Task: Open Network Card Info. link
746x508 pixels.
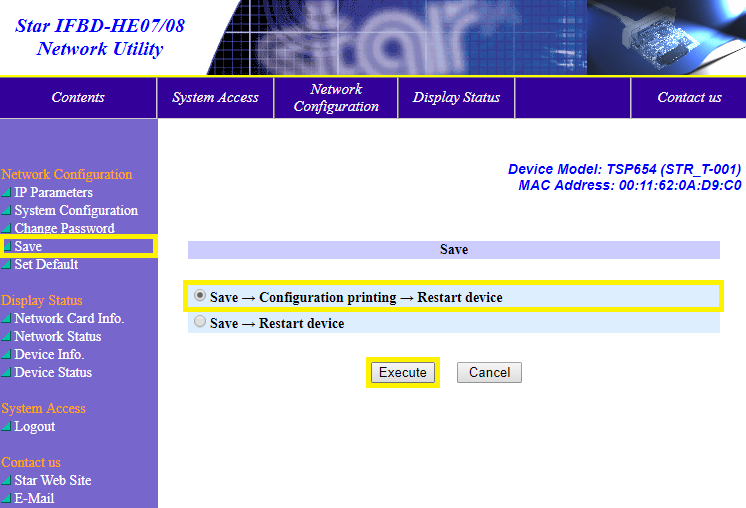Action: click(x=69, y=318)
